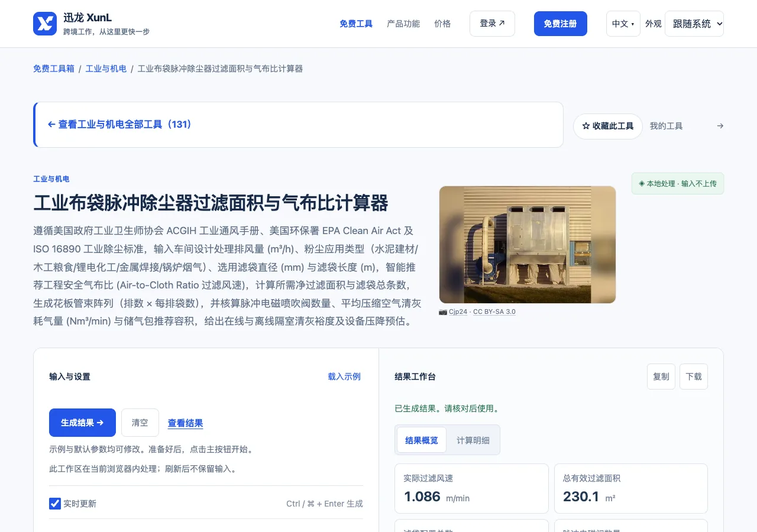The width and height of the screenshot is (757, 532).
Task: Open 我的工具 link
Action: pos(667,126)
